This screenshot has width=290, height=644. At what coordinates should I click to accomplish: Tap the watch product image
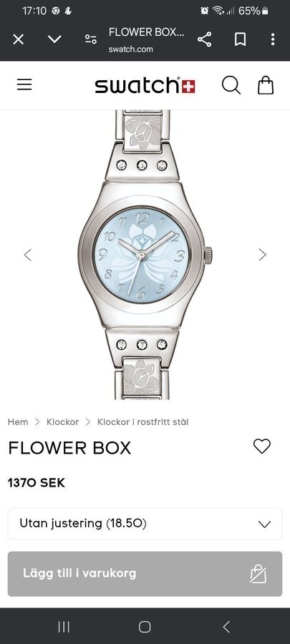click(x=145, y=255)
